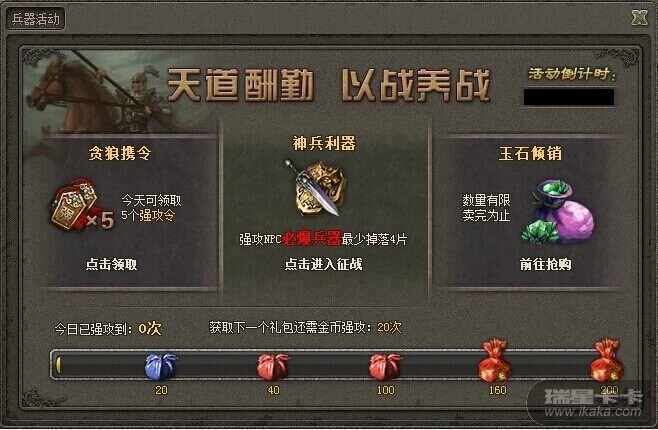
Task: Select the red-gold gift bag at 160
Action: click(495, 360)
